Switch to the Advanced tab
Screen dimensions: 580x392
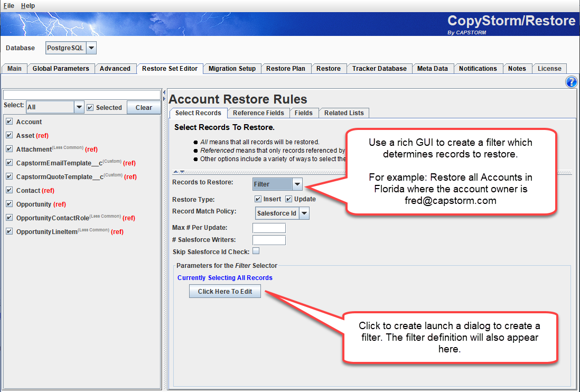click(x=115, y=69)
